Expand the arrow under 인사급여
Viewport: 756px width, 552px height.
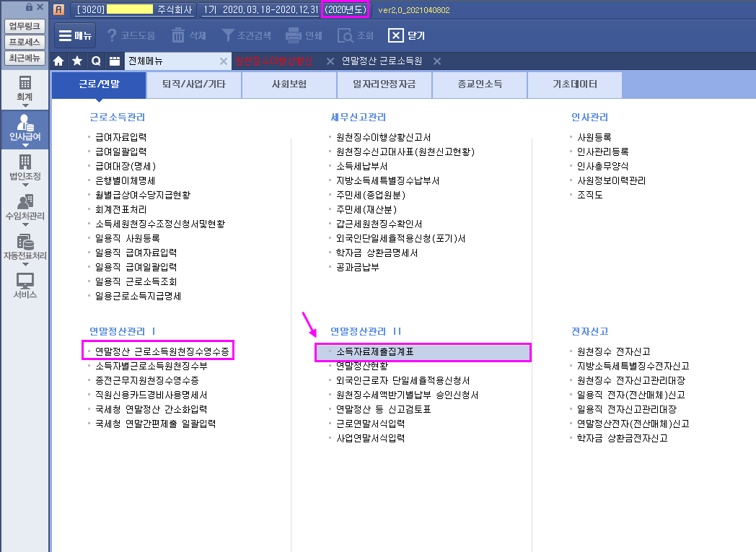click(x=25, y=145)
